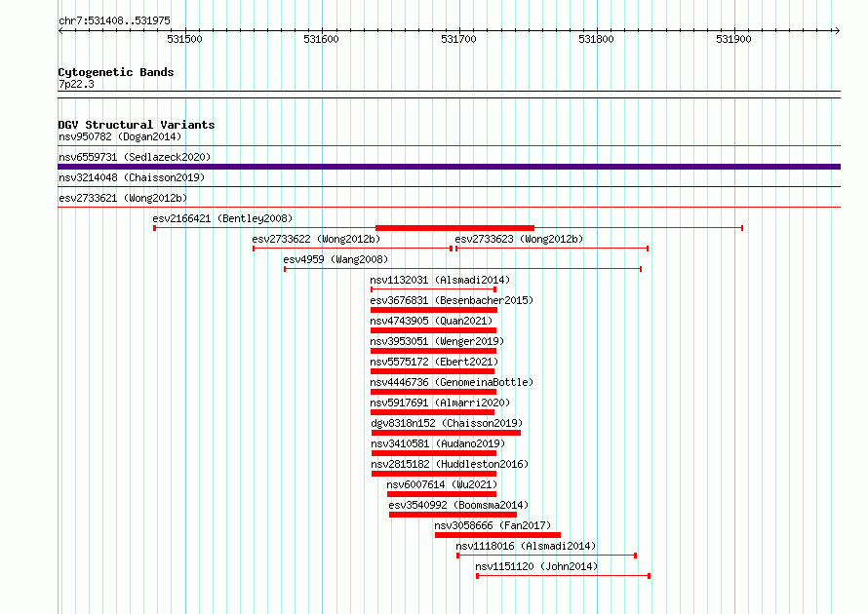Screen dimensions: 868x614
Task: Select nsv4446736 (GenomeinaBottle) label
Action: tap(452, 382)
